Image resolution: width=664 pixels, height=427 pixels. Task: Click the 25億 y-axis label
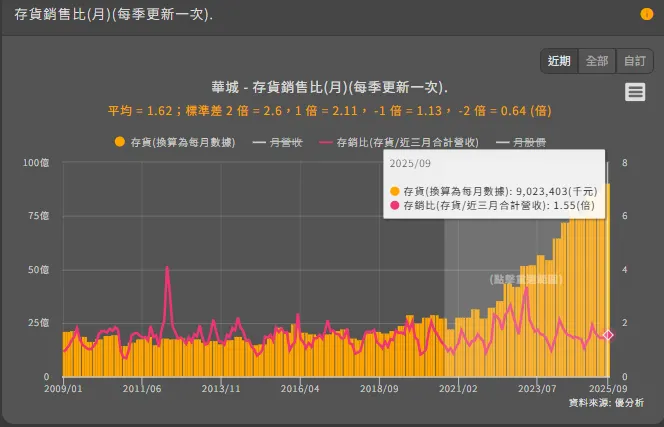coord(39,323)
